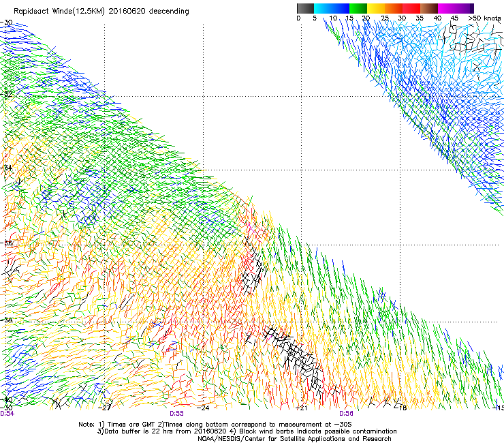Click the gray 0-5 knots color segment

305,8
